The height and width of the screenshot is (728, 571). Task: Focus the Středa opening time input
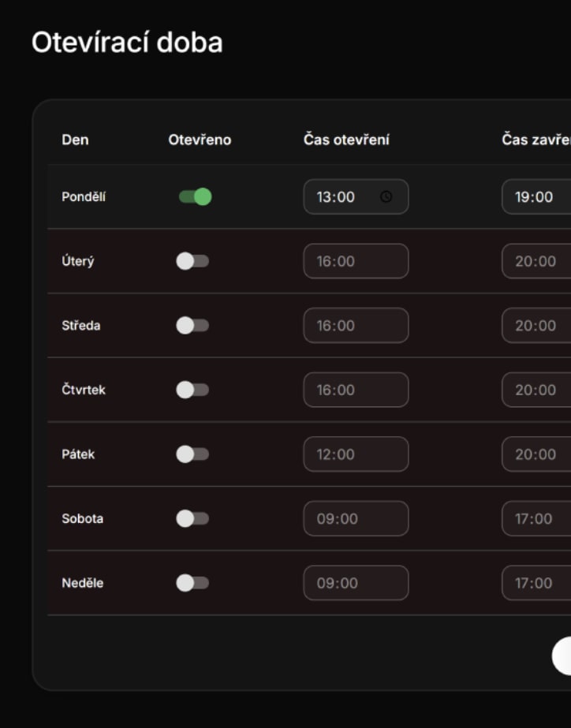pyautogui.click(x=356, y=325)
